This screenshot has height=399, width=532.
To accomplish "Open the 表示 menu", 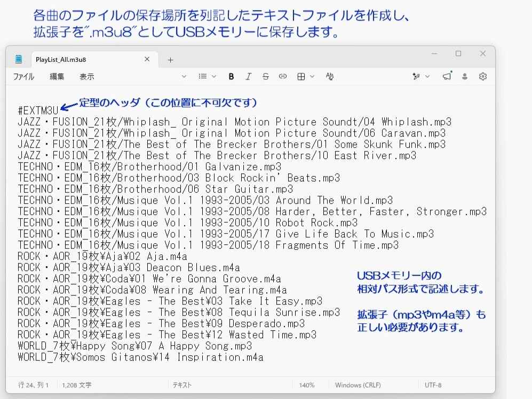I will [x=87, y=77].
